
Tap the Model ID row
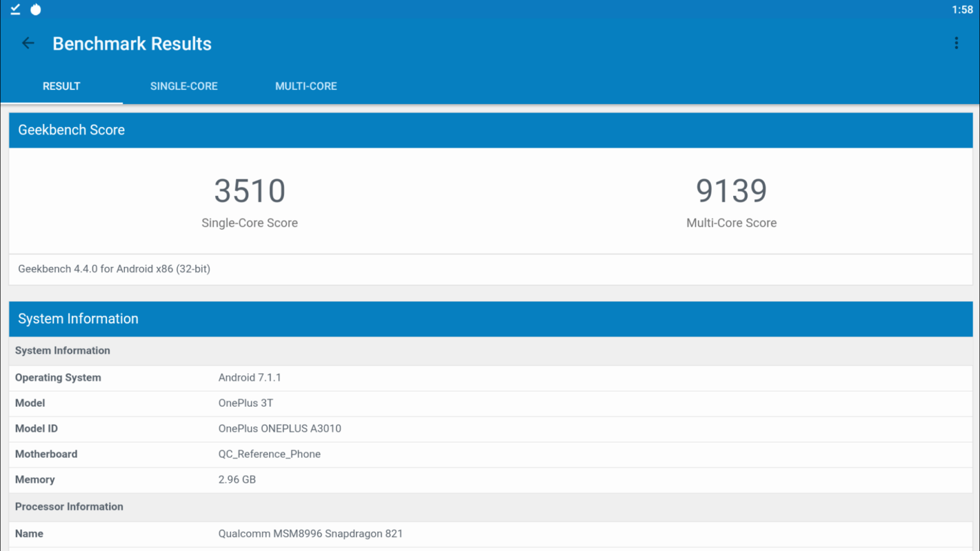490,429
